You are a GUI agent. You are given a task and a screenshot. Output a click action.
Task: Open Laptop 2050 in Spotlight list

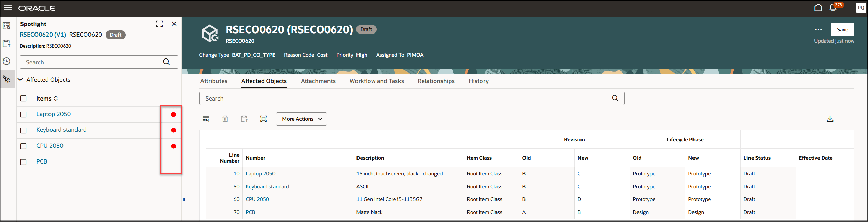point(54,114)
